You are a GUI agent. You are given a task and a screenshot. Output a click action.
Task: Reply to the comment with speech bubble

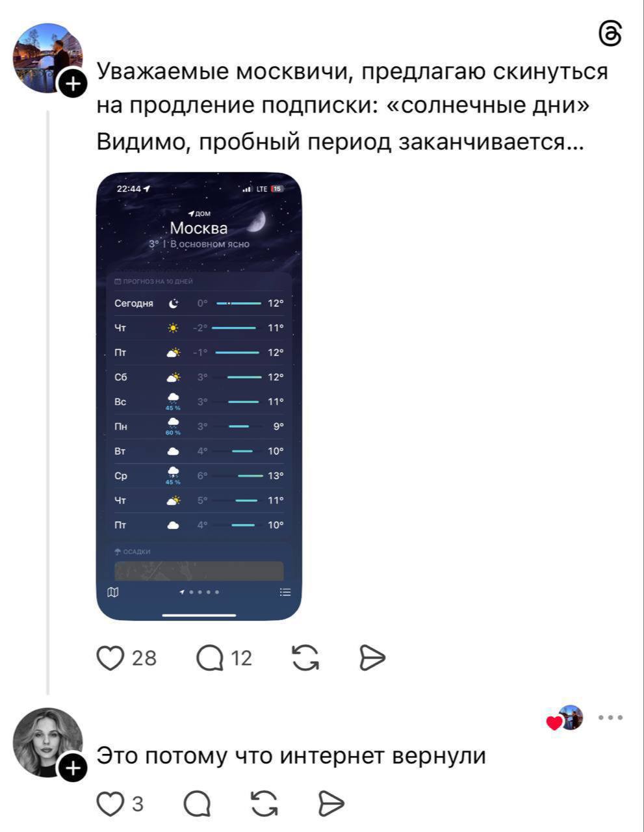(x=197, y=804)
